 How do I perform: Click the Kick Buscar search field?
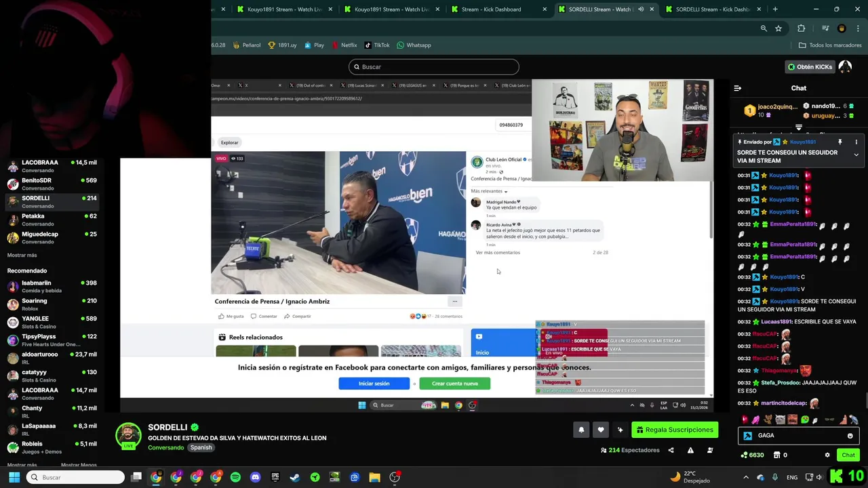pos(434,66)
